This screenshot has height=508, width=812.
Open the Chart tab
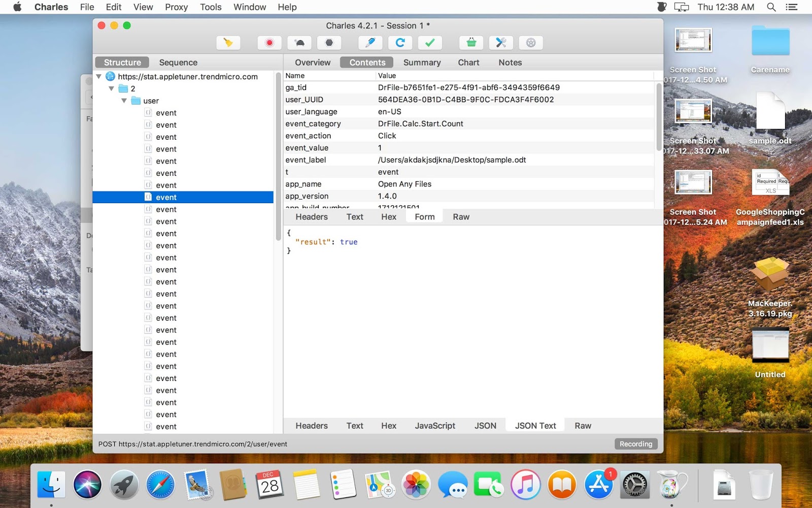(468, 62)
